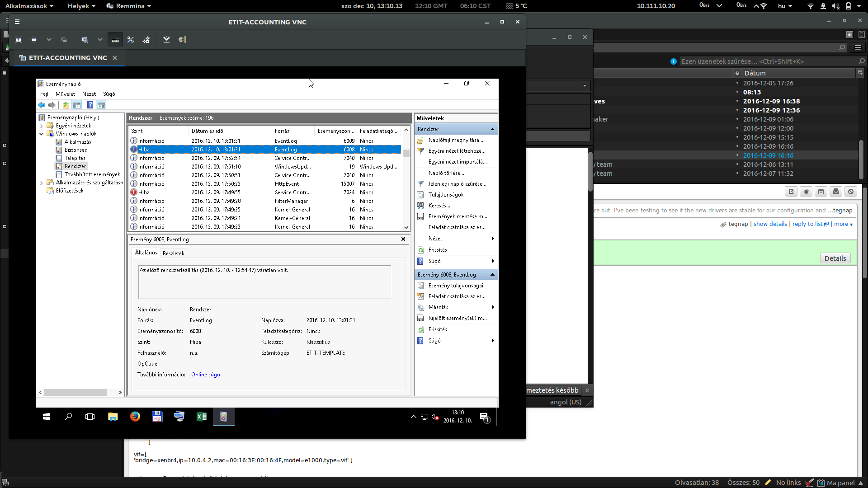The width and height of the screenshot is (868, 488).
Task: Click tree pane horizontal scrollbar
Action: pos(75,393)
